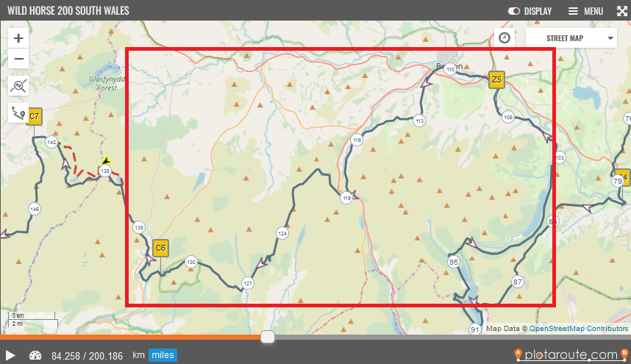Image resolution: width=631 pixels, height=364 pixels.
Task: Click the Z5 waypoint marker
Action: coord(496,79)
